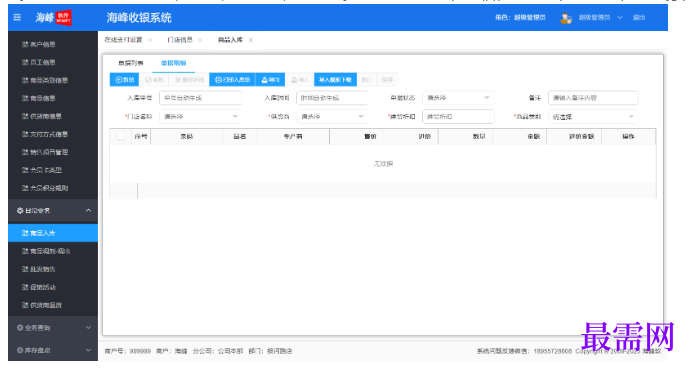Screen dimensions: 693x368
Task: Close the 门店信息 tab
Action: 200,40
